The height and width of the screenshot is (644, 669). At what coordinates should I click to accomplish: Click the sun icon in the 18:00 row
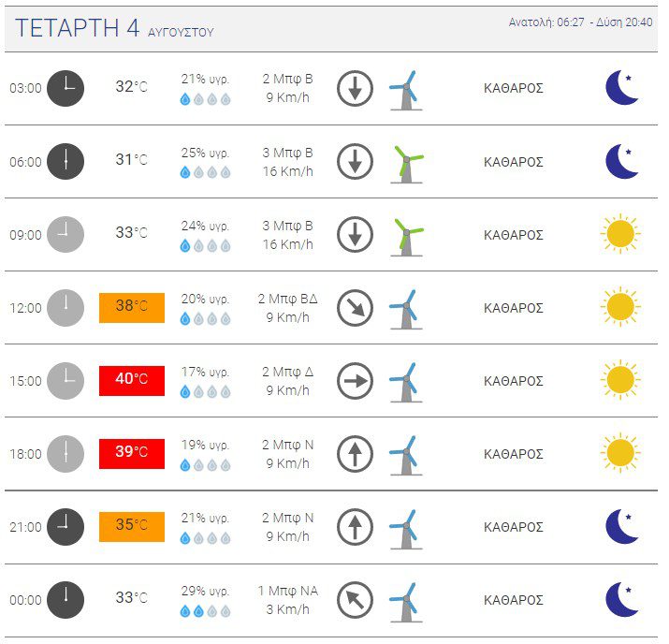click(620, 453)
